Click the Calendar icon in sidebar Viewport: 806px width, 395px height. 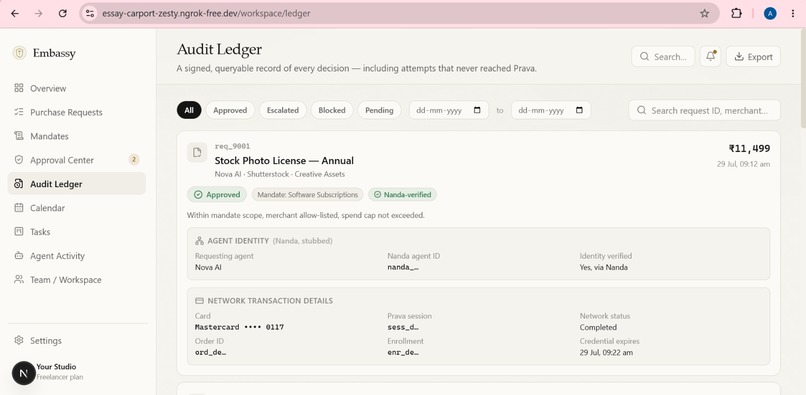tap(19, 208)
